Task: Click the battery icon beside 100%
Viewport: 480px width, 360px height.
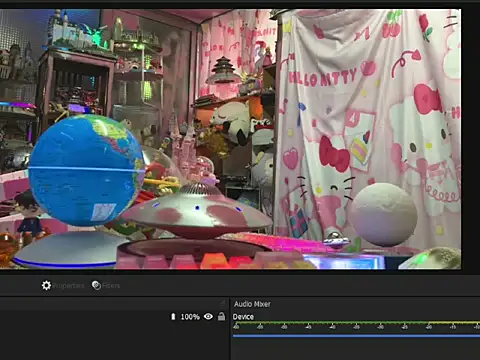Action: (173, 316)
